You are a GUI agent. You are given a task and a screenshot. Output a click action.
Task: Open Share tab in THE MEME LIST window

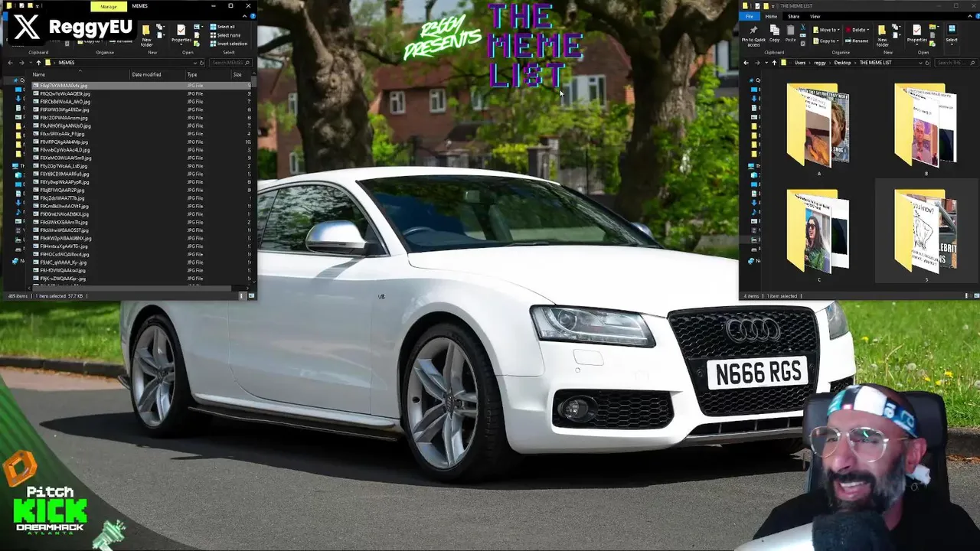(794, 16)
